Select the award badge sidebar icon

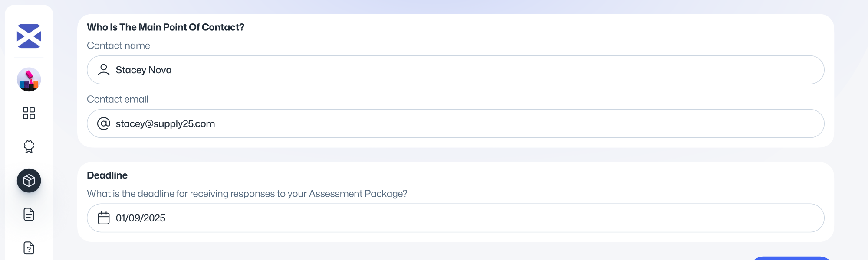[x=29, y=147]
